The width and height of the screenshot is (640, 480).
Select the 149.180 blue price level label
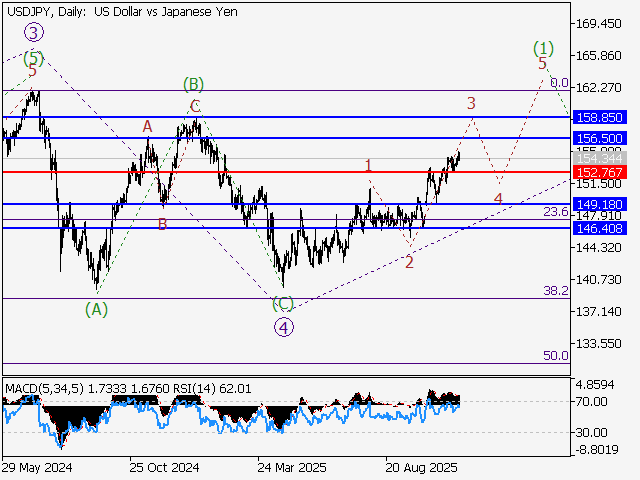coord(600,204)
